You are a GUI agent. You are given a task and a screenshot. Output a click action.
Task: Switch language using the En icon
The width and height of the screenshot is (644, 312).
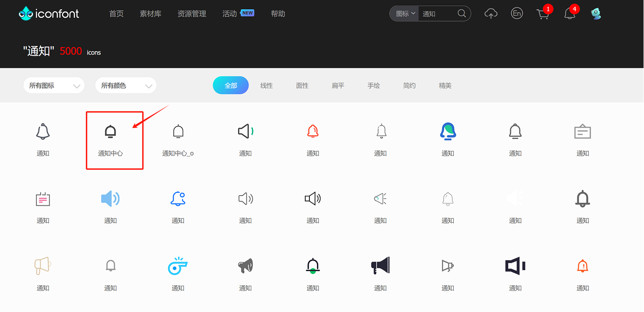pos(517,13)
